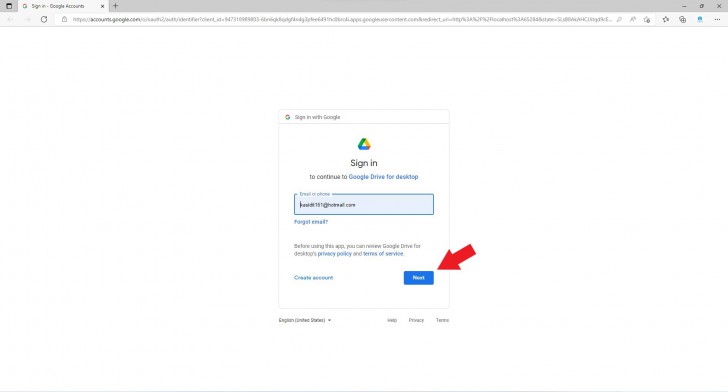This screenshot has width=728, height=392.
Task: Open Settings and more menu
Action: tap(717, 20)
